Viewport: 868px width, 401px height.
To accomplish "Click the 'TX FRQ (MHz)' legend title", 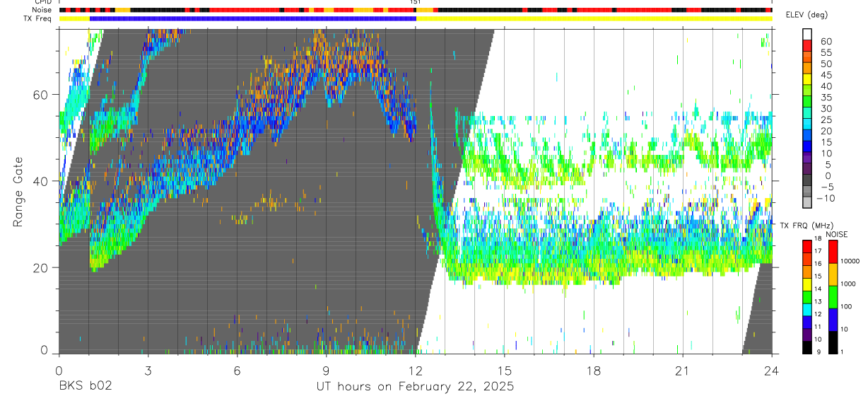I will tap(805, 226).
